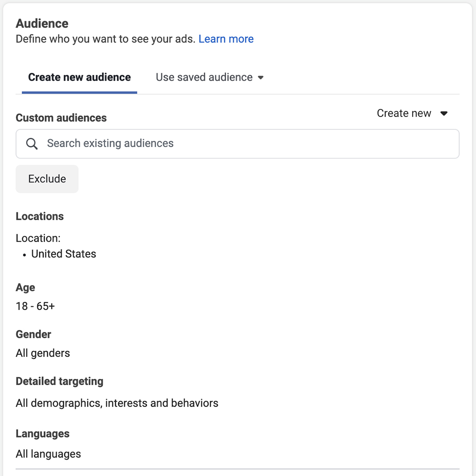
Task: Click All demographics, interests and behaviors text
Action: 117,403
